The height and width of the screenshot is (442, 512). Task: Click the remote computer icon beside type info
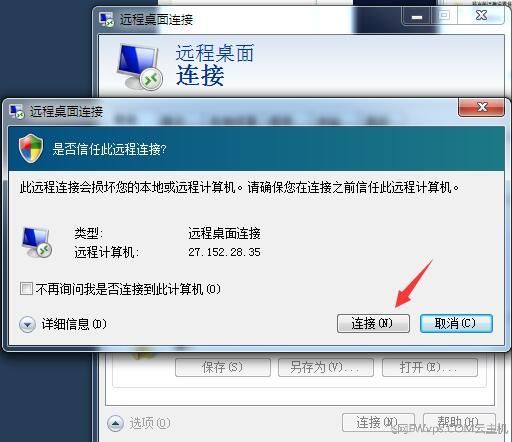(37, 242)
